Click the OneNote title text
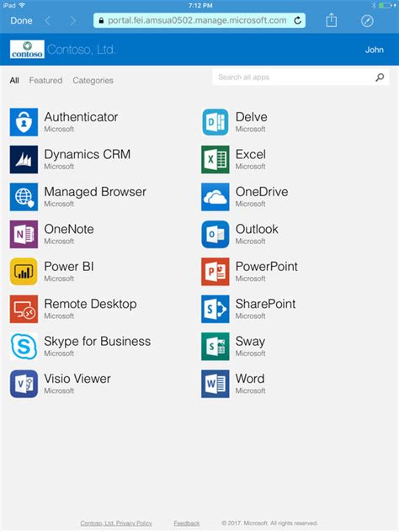This screenshot has width=399, height=532. coord(69,229)
